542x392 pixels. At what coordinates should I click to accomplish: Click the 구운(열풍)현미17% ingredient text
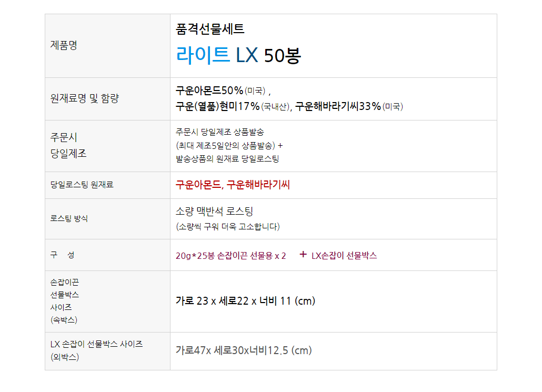[218, 106]
